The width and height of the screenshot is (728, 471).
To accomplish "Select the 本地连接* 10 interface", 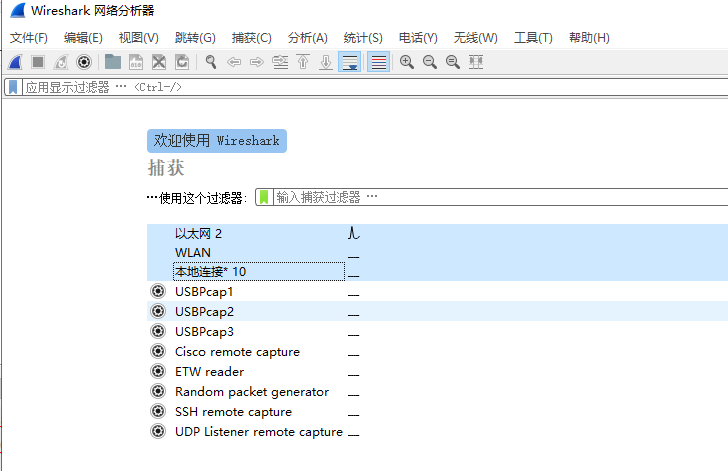I will pos(437,271).
